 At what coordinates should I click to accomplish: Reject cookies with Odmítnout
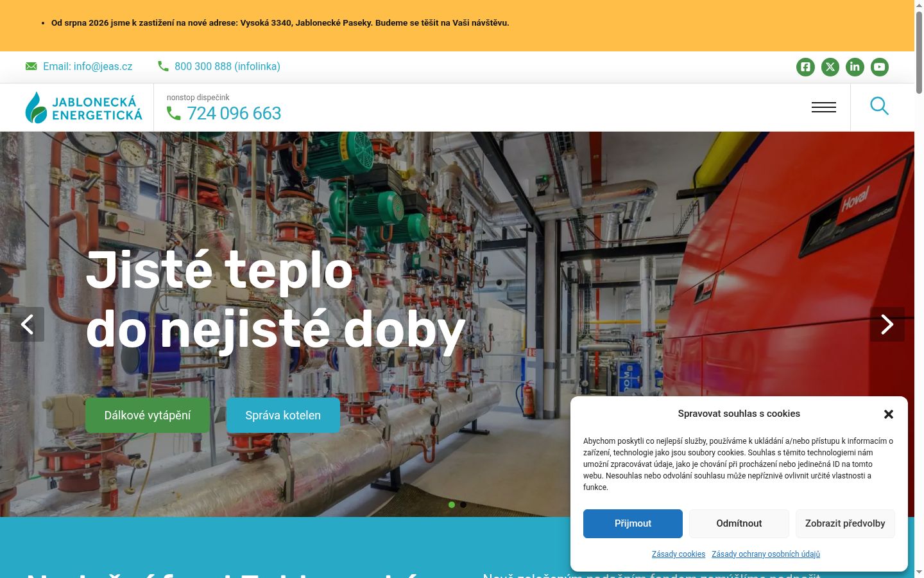pos(739,523)
